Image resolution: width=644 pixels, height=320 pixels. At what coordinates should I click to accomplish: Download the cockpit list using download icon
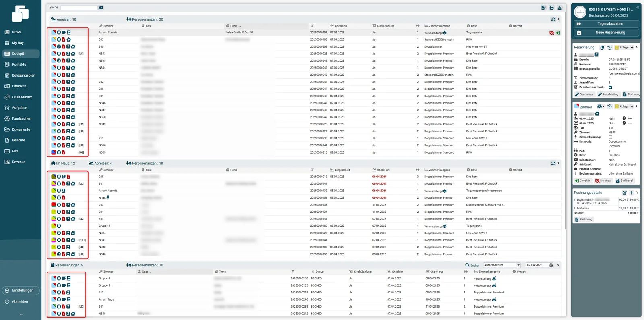click(x=559, y=8)
